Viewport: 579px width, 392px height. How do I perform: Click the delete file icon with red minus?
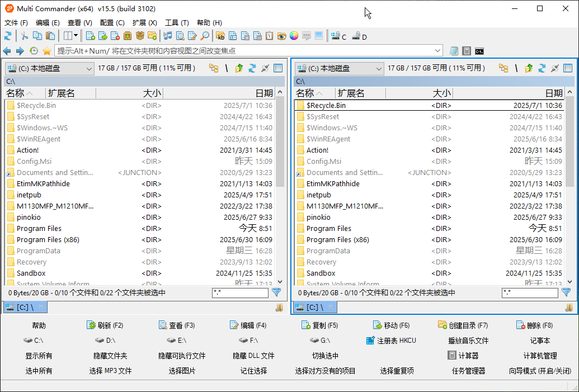click(x=115, y=36)
